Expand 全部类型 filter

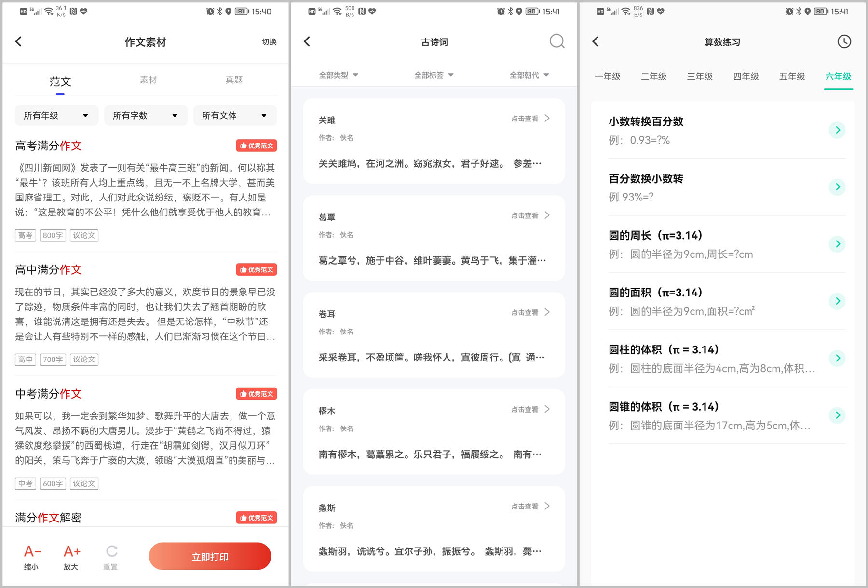point(339,75)
